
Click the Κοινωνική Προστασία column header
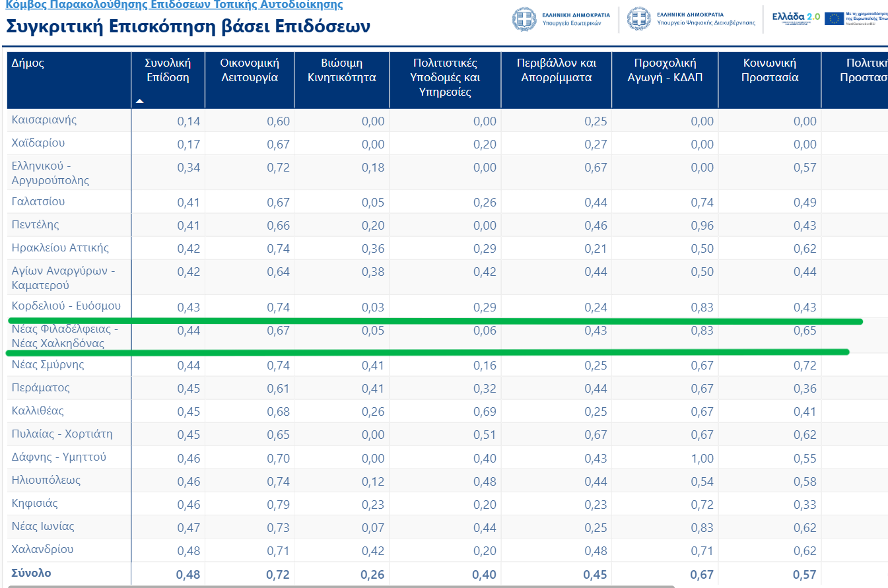pyautogui.click(x=769, y=70)
